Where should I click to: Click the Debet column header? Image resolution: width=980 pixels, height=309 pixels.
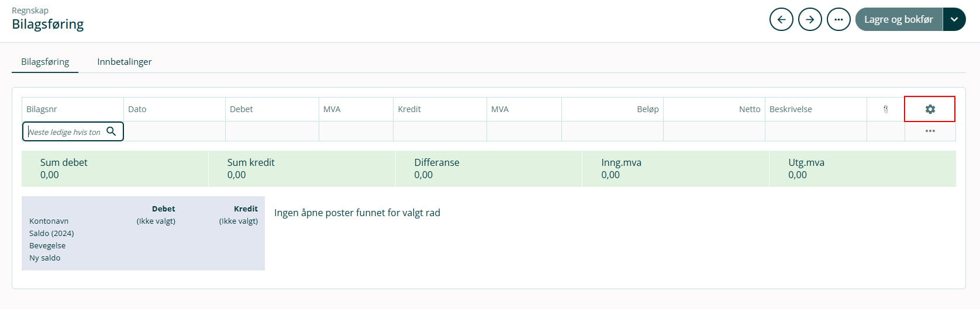(x=241, y=109)
